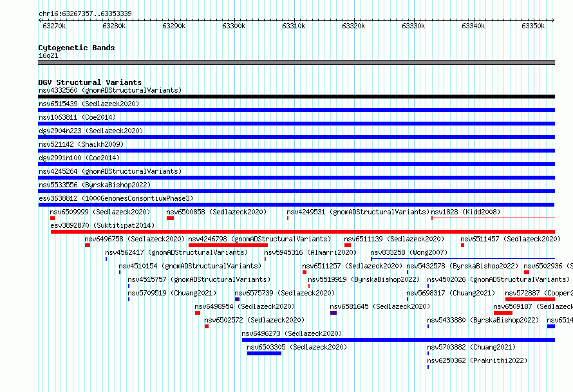Image resolution: width=573 pixels, height=392 pixels.
Task: Select nsv5698317 (Chuang2021) label
Action: click(x=451, y=293)
